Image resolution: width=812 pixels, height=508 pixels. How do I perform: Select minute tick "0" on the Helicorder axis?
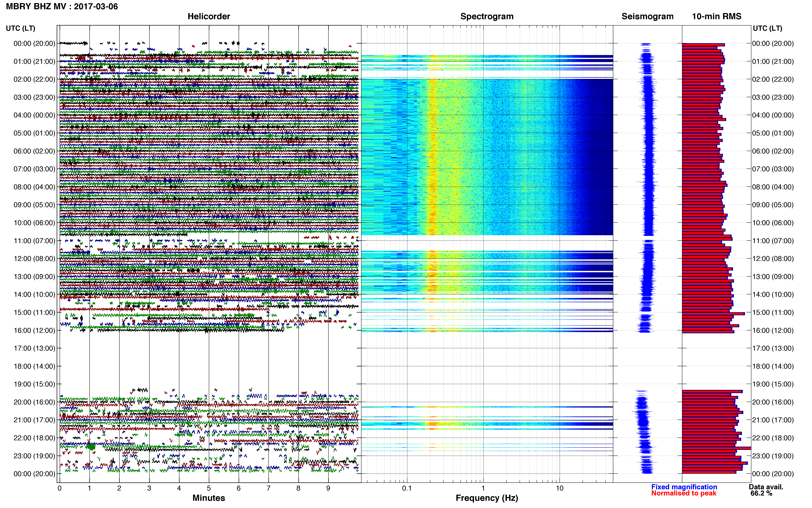click(x=59, y=488)
